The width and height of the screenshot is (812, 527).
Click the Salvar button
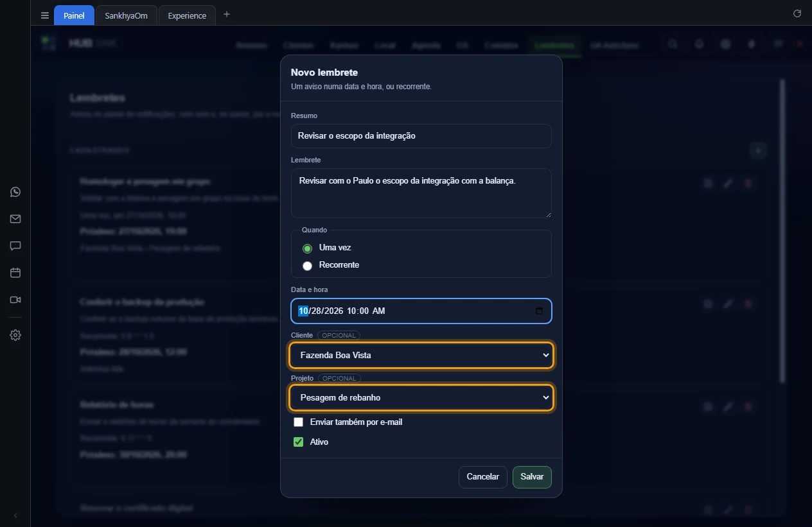click(532, 477)
